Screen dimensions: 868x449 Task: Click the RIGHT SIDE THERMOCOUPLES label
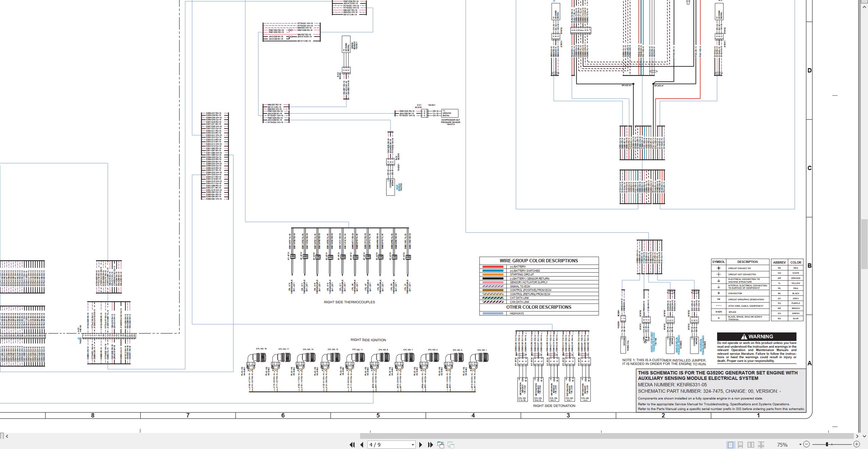coord(349,302)
